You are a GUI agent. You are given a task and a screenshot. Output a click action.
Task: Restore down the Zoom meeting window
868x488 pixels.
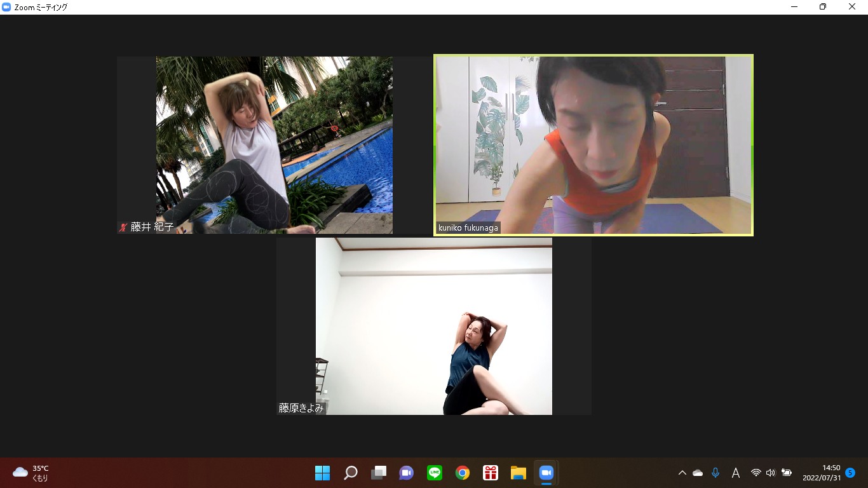point(823,7)
